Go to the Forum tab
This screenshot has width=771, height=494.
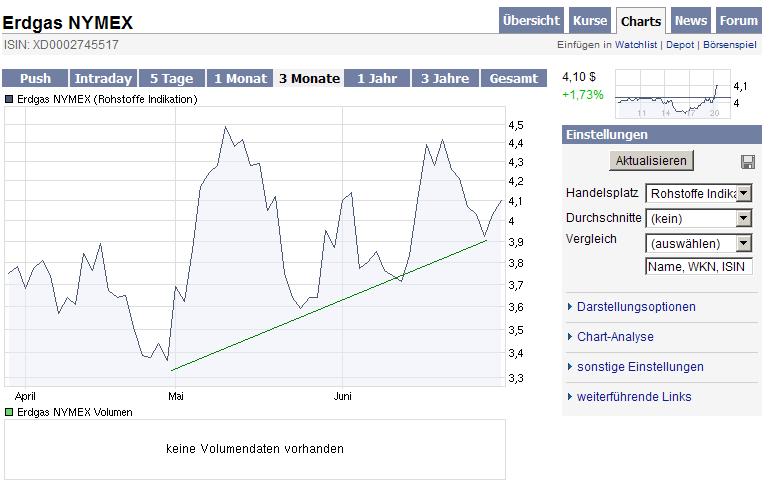click(739, 21)
